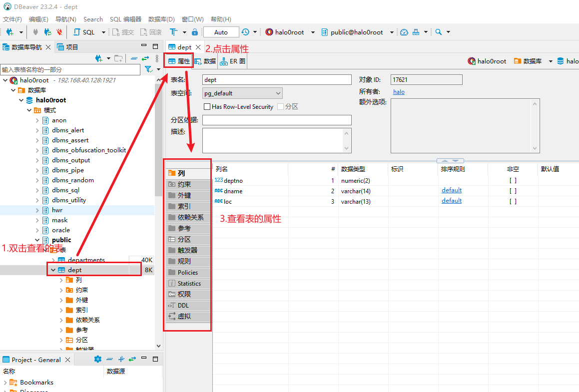This screenshot has width=579, height=392.
Task: Click the table name filter input
Action: pos(70,69)
